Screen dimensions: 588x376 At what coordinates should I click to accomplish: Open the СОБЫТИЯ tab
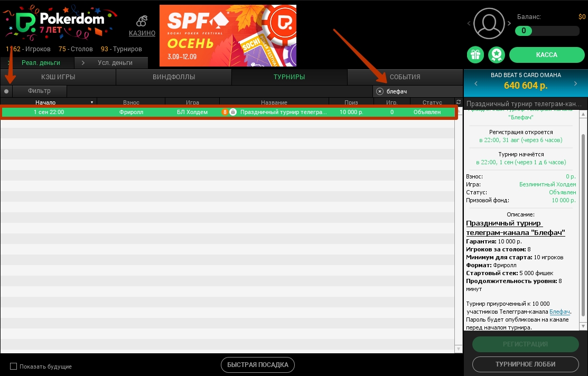click(405, 77)
